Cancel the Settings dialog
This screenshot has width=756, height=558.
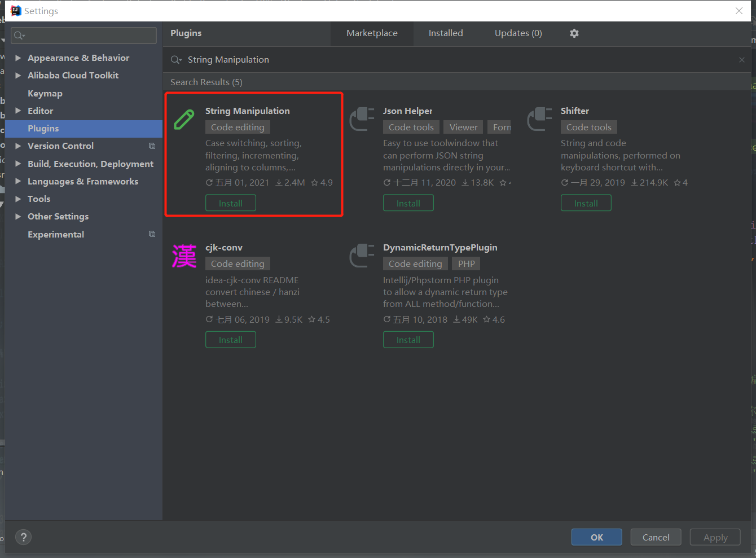pos(656,537)
